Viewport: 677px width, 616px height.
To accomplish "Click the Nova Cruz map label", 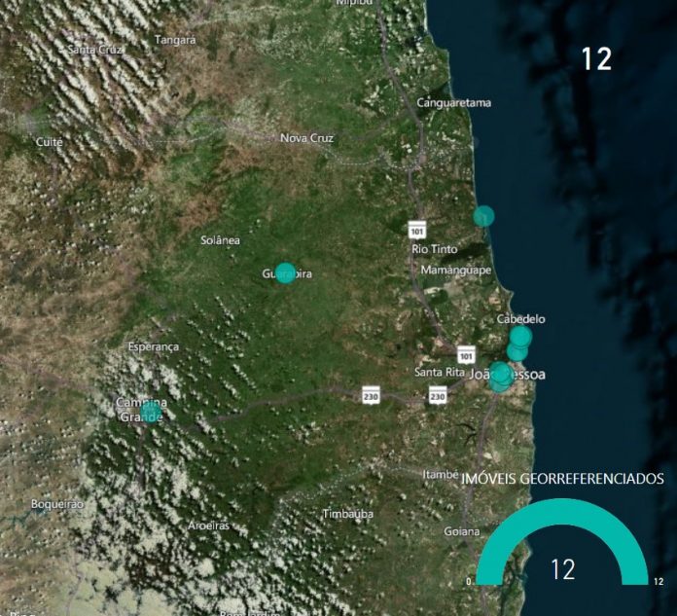I will [x=306, y=138].
